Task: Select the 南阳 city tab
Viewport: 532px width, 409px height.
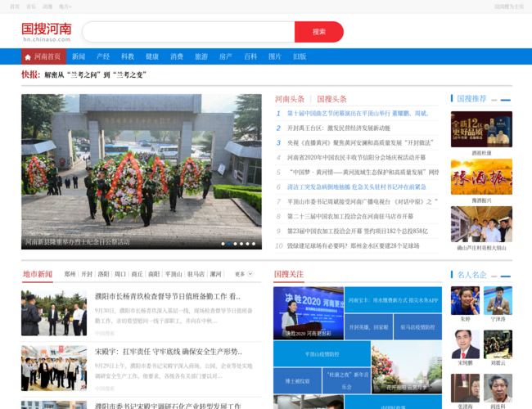Action: [154, 274]
